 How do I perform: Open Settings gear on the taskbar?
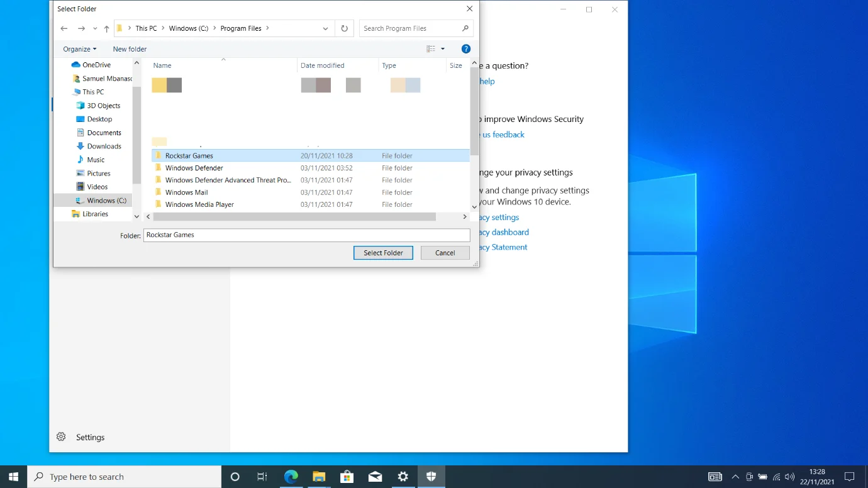(x=403, y=477)
